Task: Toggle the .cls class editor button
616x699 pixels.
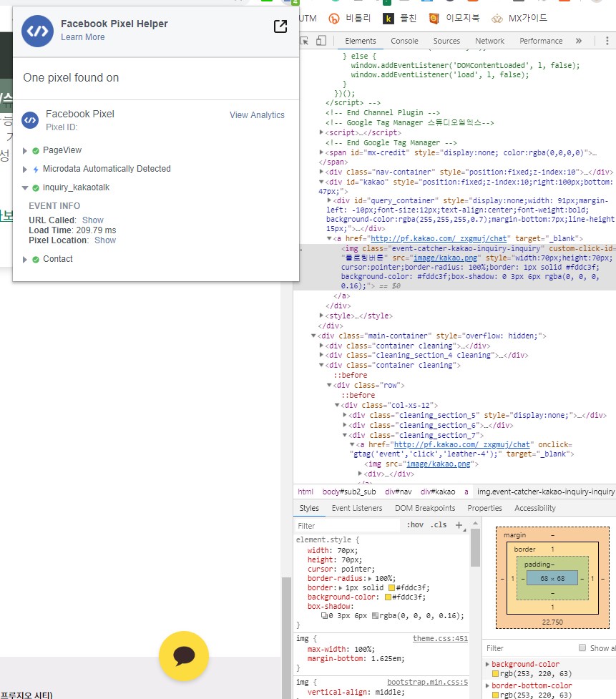Action: point(439,525)
